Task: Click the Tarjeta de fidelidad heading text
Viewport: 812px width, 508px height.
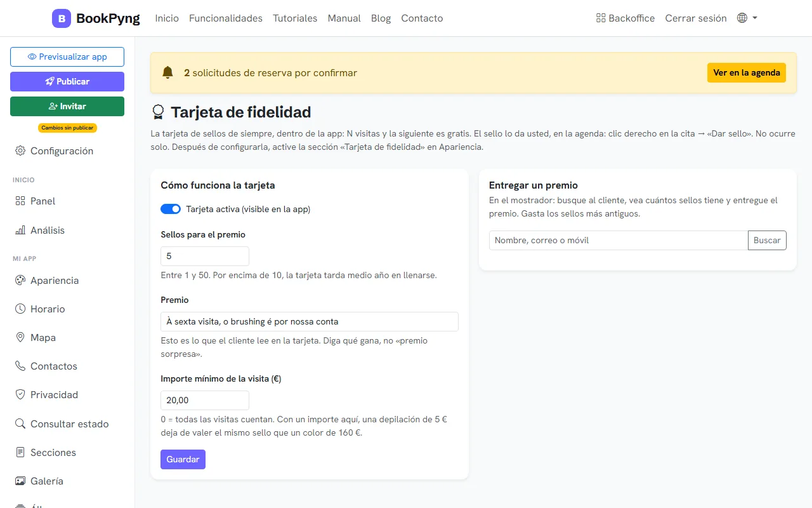Action: pos(241,112)
